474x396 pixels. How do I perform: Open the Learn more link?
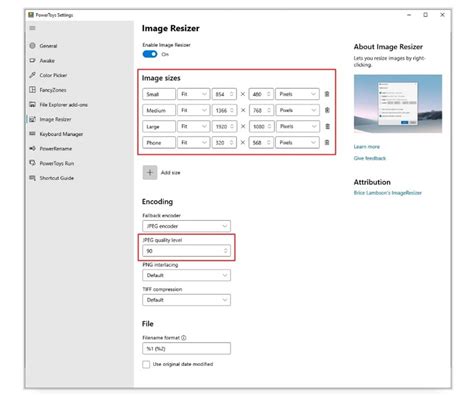[x=367, y=146]
